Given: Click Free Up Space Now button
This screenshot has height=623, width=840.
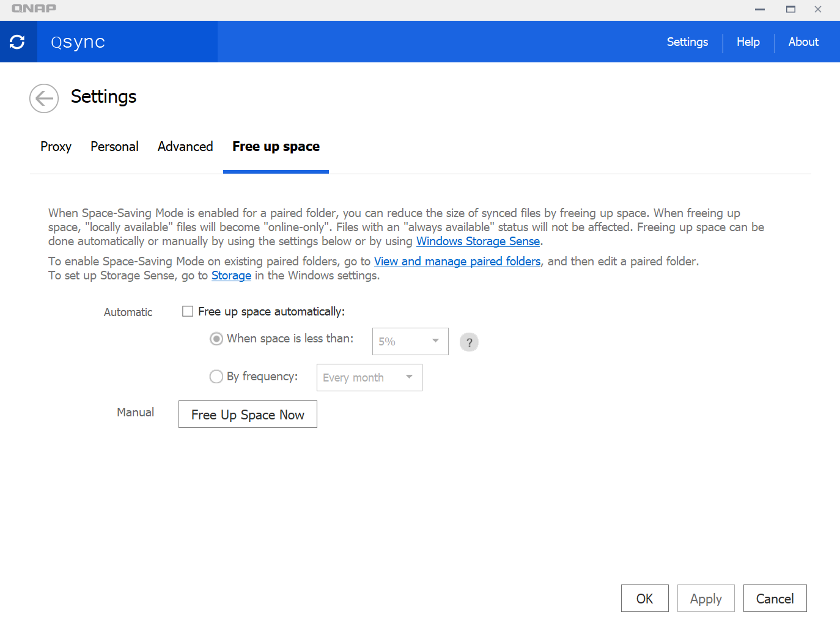Looking at the screenshot, I should point(248,415).
